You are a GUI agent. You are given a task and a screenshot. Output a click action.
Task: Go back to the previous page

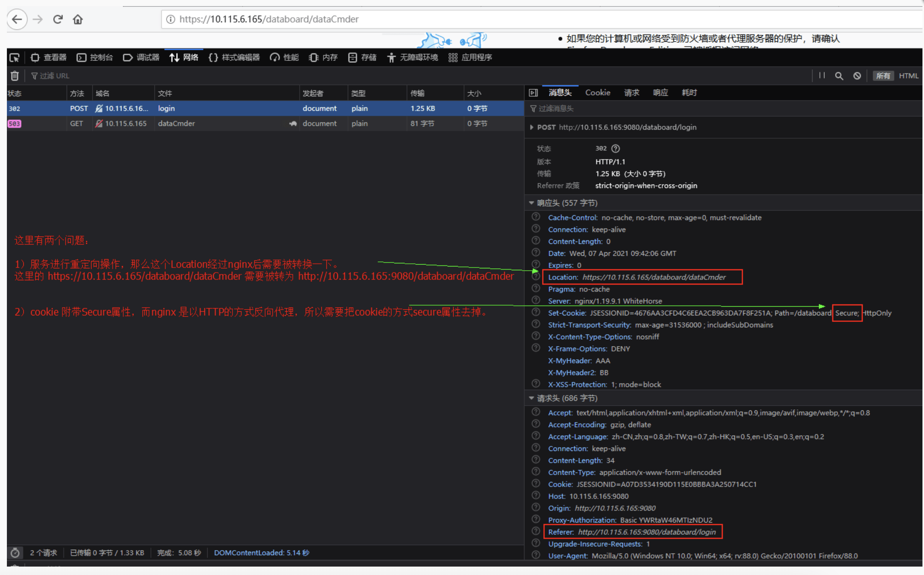(x=17, y=19)
